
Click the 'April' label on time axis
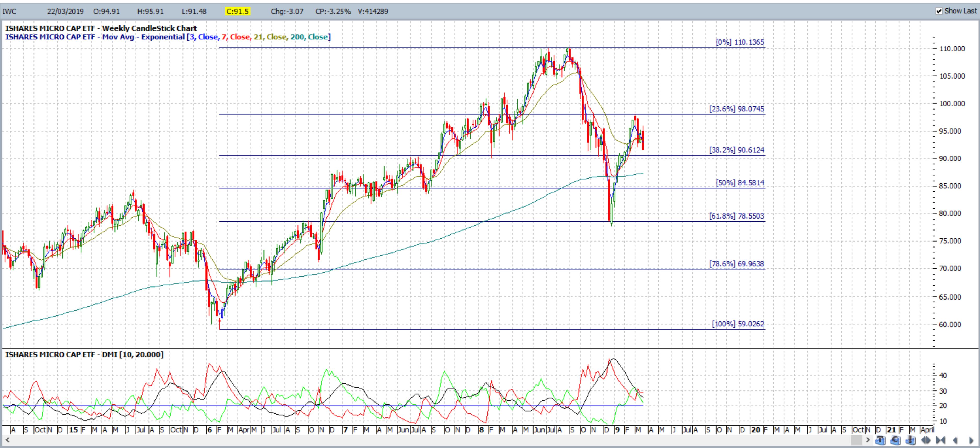click(927, 430)
